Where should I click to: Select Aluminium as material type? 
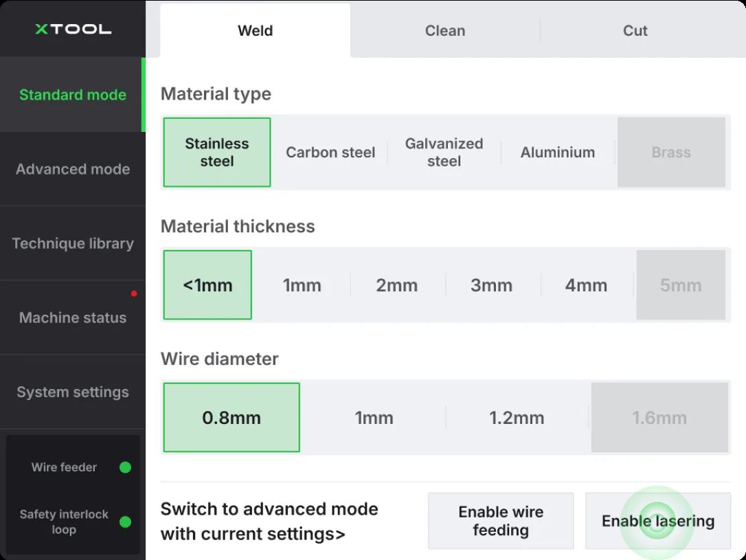pos(558,153)
